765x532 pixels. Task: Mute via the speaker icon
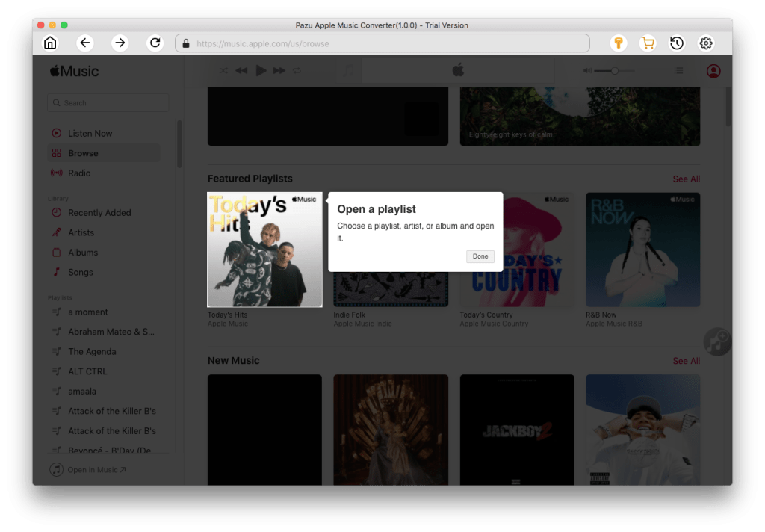(587, 71)
